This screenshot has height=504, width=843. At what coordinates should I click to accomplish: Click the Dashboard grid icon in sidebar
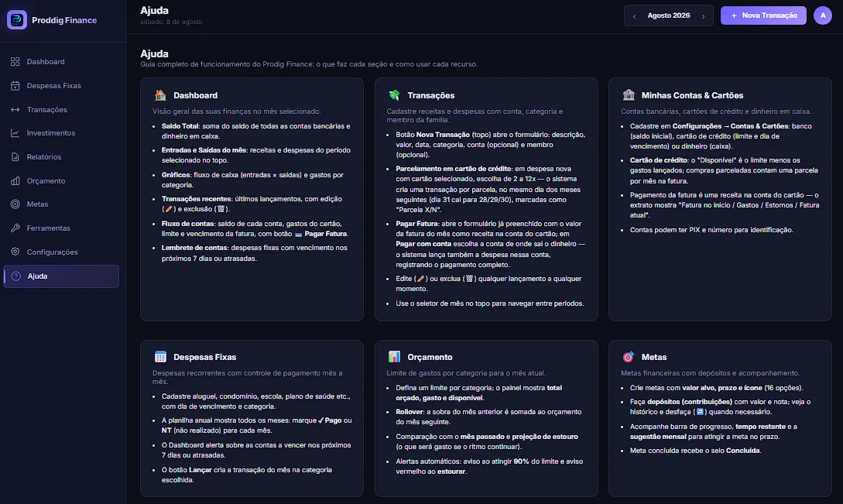[15, 62]
